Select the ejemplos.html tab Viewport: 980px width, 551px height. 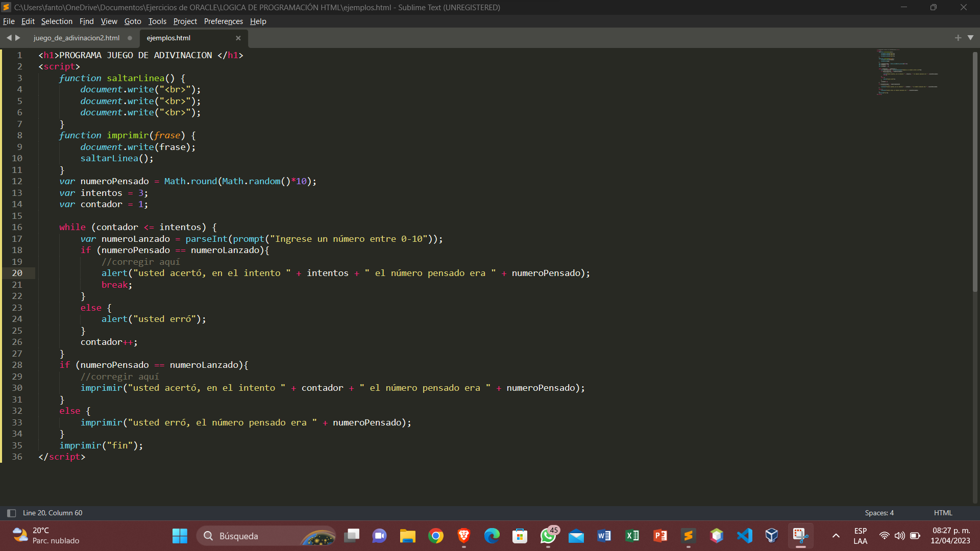(169, 38)
